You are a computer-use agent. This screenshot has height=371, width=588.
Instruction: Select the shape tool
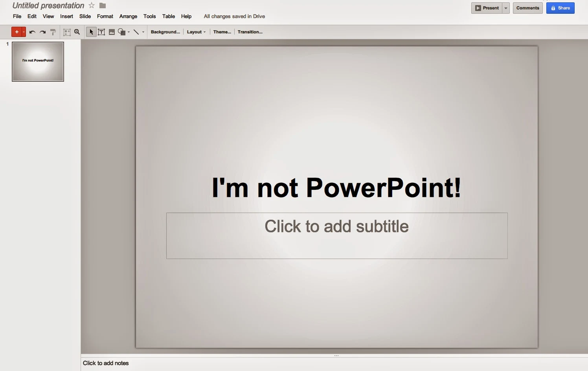[122, 32]
